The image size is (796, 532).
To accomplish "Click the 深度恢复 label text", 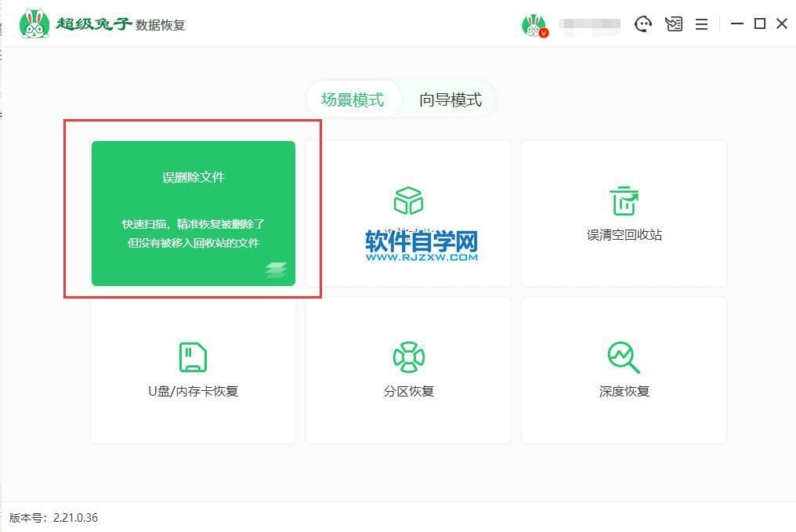I will pos(624,391).
